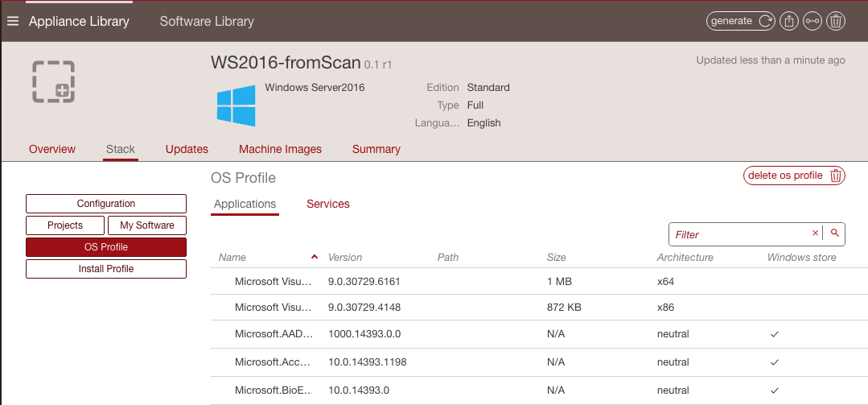Open the Appliance Library section
The width and height of the screenshot is (868, 405).
click(x=79, y=22)
